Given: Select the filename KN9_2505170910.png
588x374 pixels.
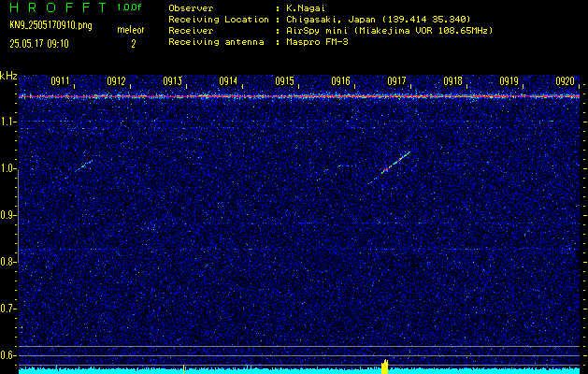Looking at the screenshot, I should click(51, 26).
